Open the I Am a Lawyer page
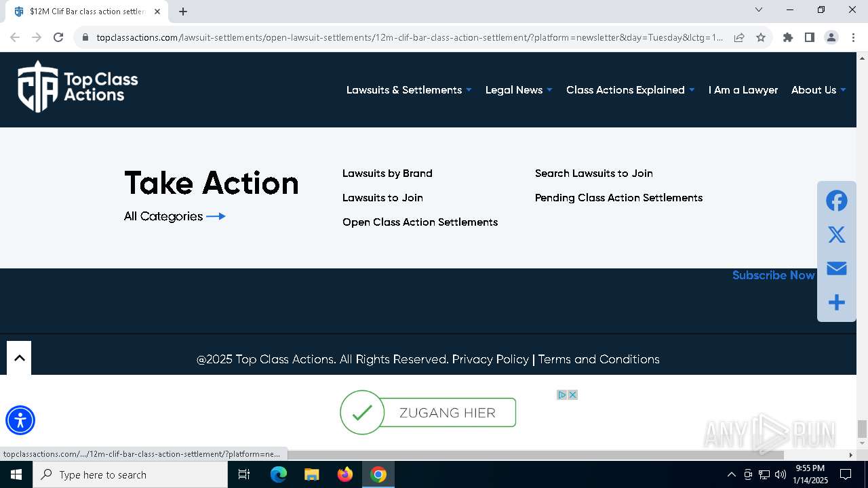The width and height of the screenshot is (868, 488). point(743,89)
